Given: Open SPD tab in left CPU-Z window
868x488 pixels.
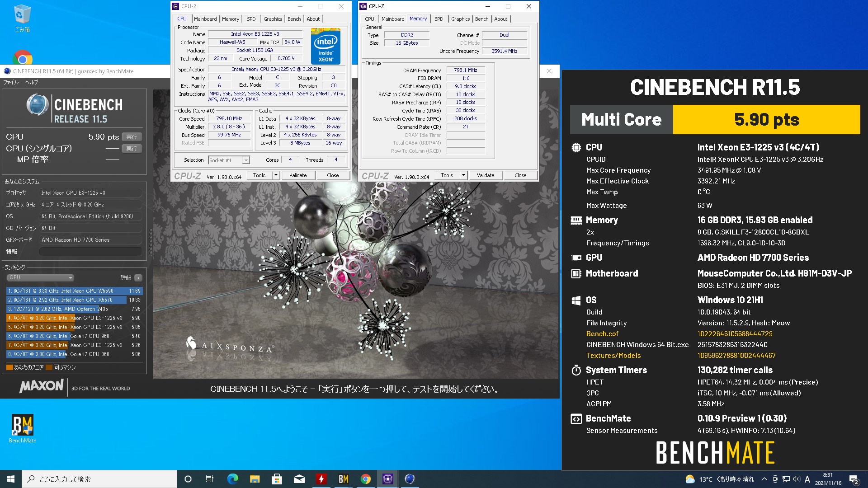Looking at the screenshot, I should (x=251, y=19).
